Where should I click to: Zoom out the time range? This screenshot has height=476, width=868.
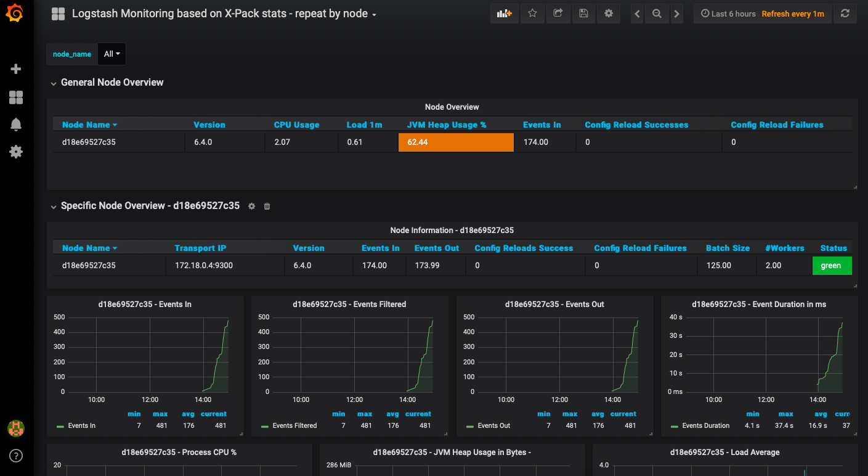657,14
